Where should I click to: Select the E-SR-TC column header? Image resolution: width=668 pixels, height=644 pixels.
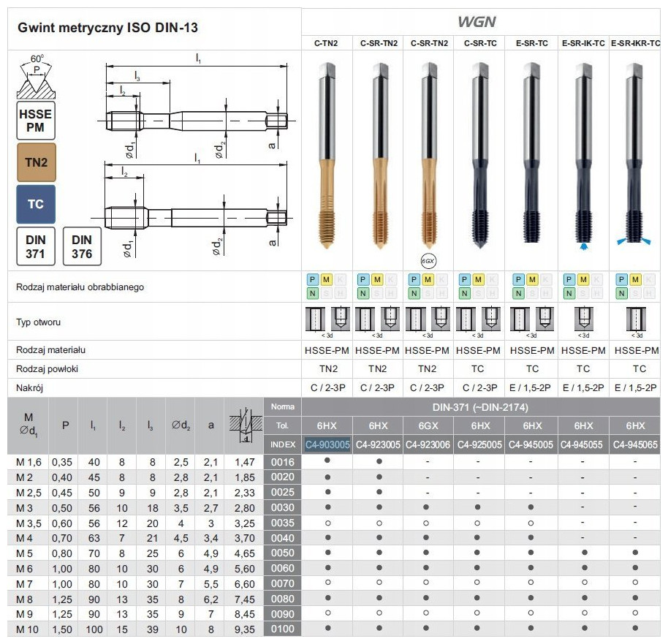click(x=532, y=44)
